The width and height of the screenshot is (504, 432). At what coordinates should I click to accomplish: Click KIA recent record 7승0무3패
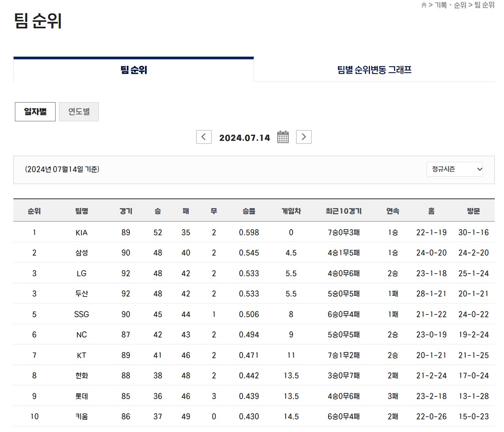(x=344, y=233)
